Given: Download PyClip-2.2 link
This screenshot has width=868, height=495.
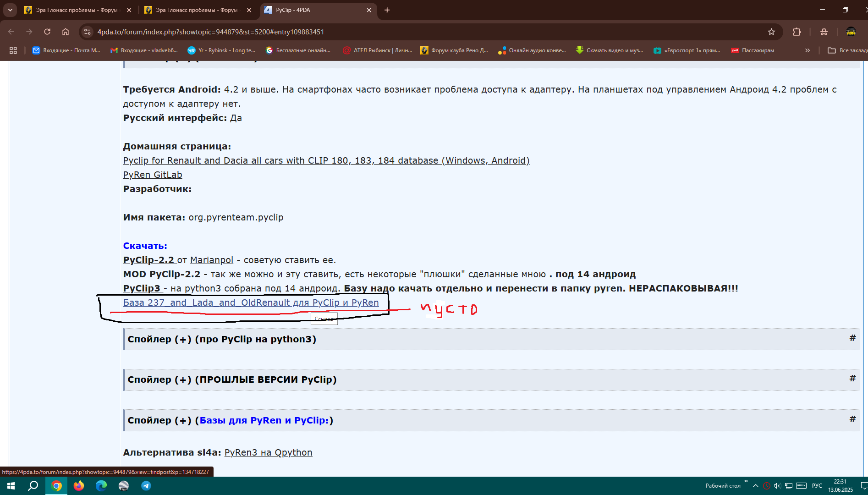Looking at the screenshot, I should tap(149, 260).
